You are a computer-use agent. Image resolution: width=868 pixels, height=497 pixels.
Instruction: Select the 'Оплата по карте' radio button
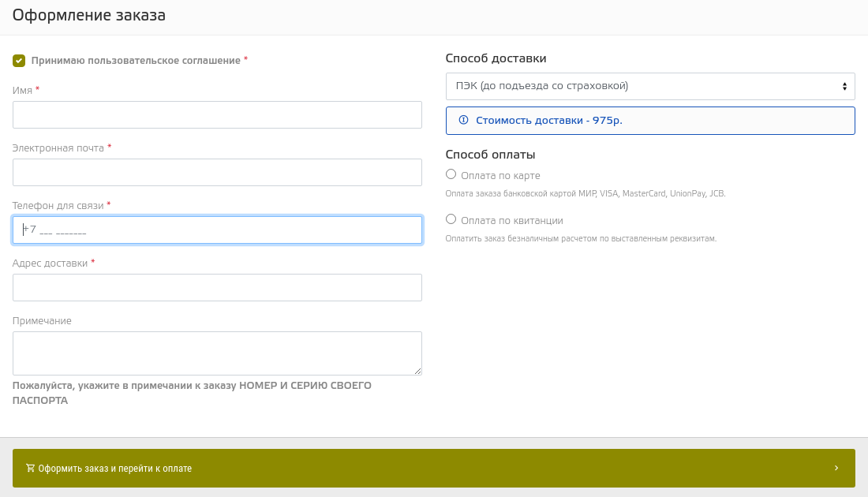click(x=451, y=174)
